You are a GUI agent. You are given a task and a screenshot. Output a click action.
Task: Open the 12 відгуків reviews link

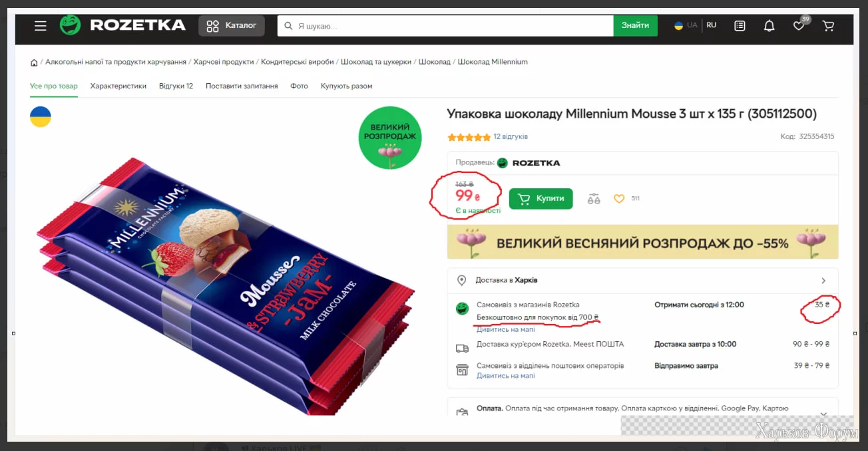(511, 137)
